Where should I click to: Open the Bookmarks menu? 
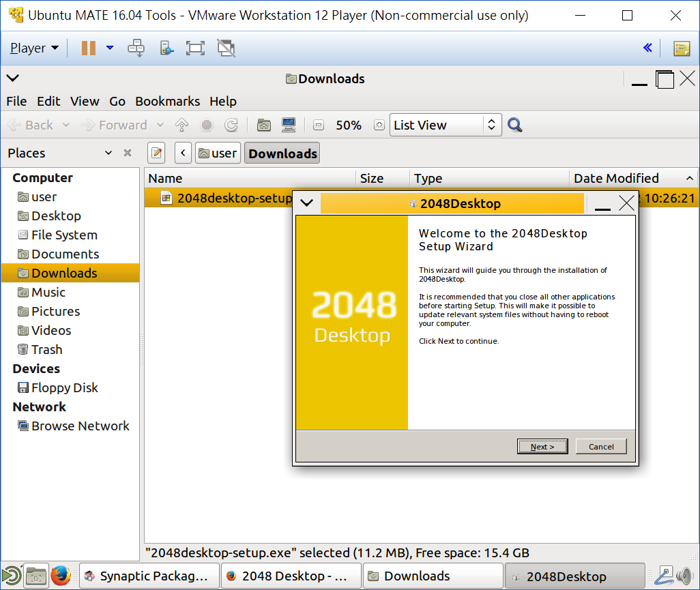tap(167, 102)
